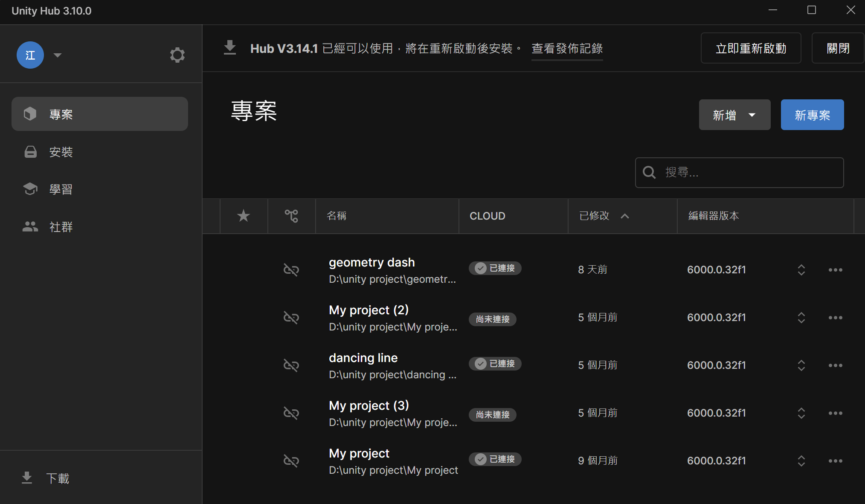Expand the account dropdown arrow beside the avatar

tap(58, 55)
